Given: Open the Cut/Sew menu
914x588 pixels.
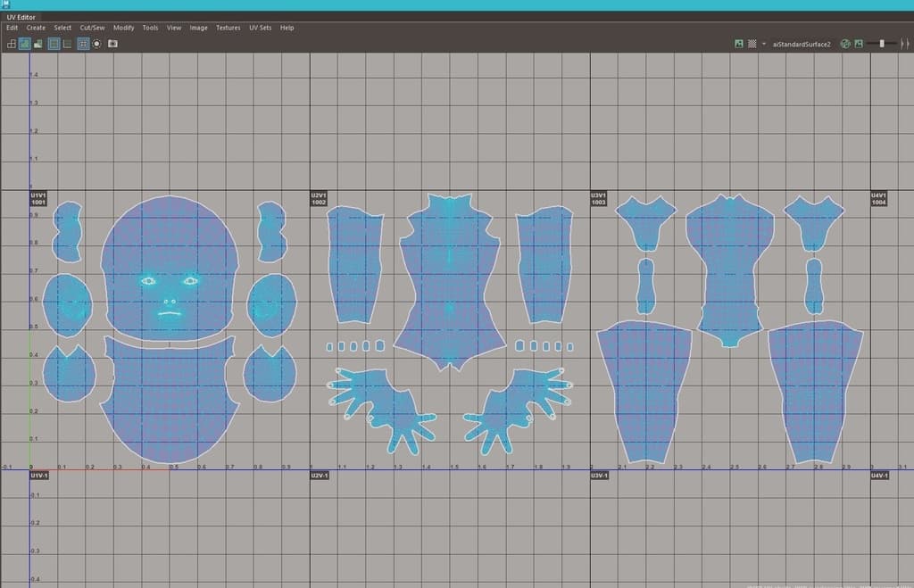Looking at the screenshot, I should coord(92,28).
